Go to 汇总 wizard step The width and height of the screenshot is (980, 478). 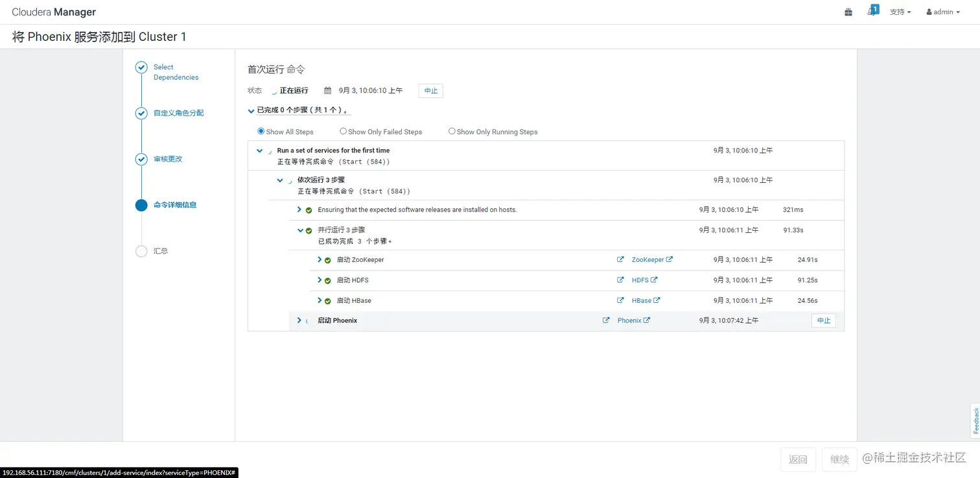(x=161, y=251)
